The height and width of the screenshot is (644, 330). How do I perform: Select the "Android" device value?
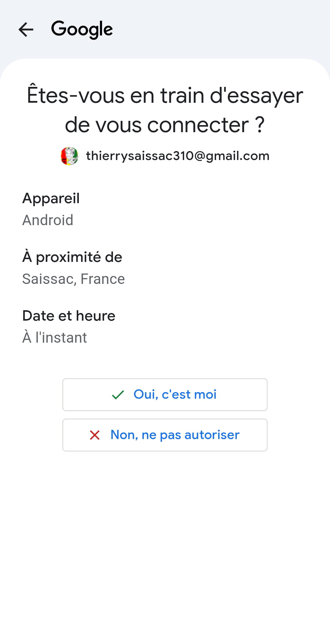[x=48, y=220]
